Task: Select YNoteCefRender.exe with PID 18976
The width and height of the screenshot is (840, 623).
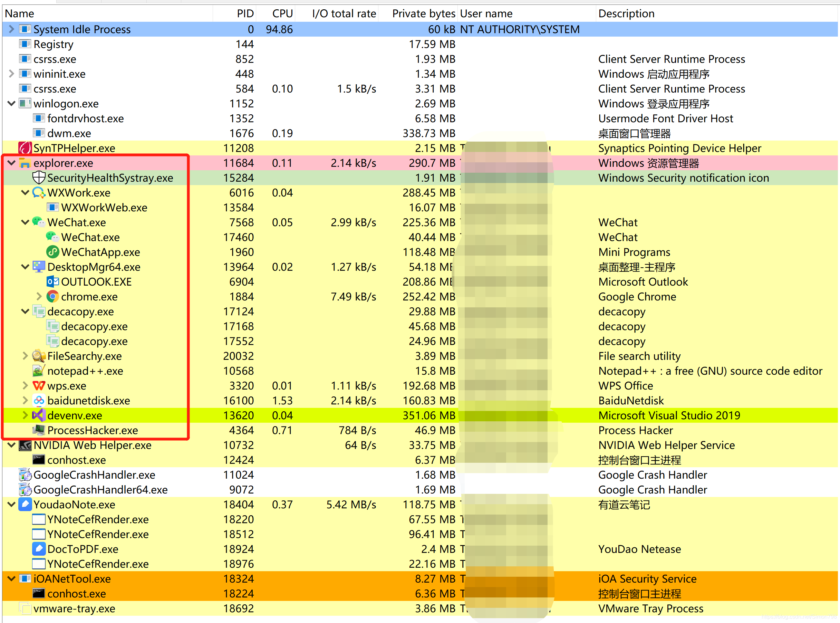Action: click(420, 564)
